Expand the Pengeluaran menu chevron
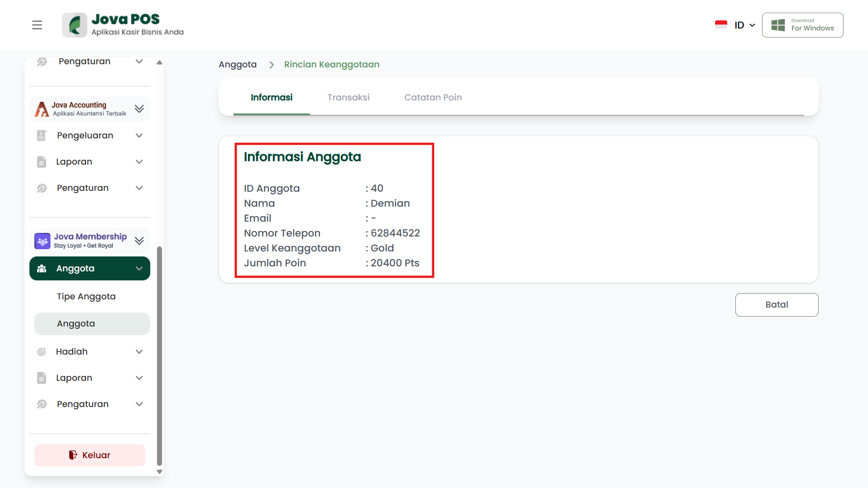This screenshot has width=868, height=488. tap(139, 136)
